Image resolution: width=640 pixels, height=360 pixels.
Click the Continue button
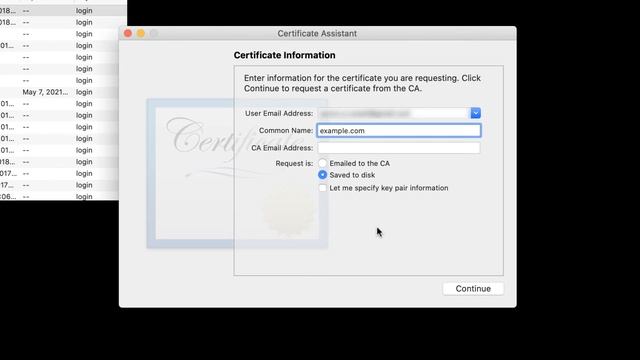pyautogui.click(x=473, y=289)
